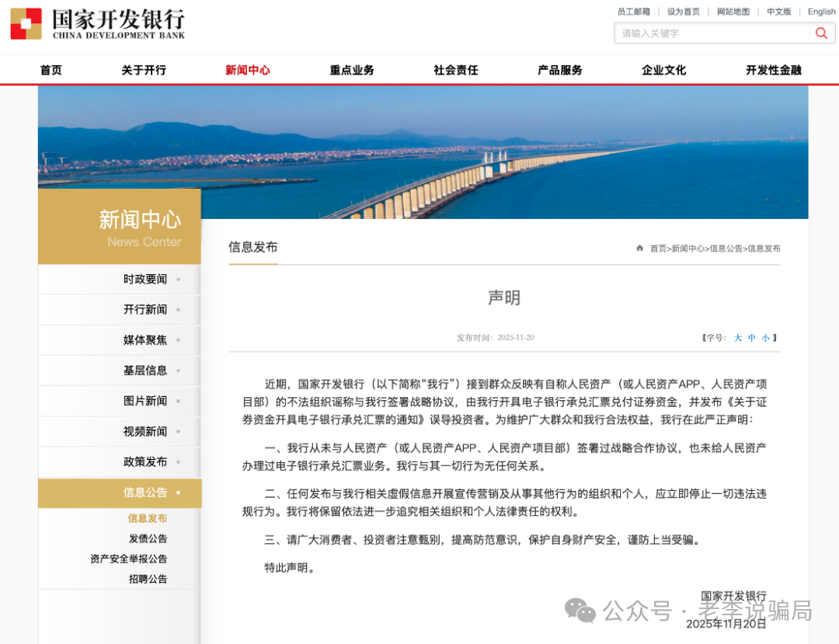Screen dimensions: 839x644
Task: Open the 网站地图 site map
Action: click(734, 11)
